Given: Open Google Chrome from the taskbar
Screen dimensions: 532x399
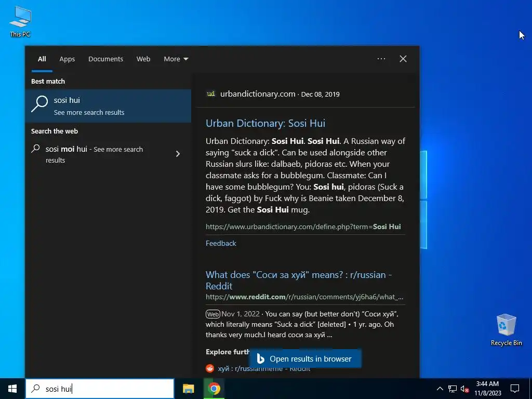Looking at the screenshot, I should tap(214, 389).
